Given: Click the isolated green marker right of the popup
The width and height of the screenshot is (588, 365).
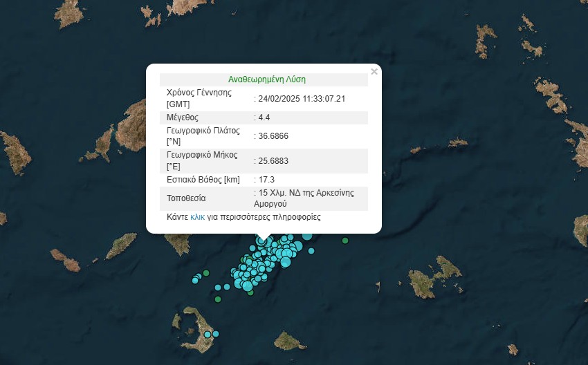Looking at the screenshot, I should pyautogui.click(x=345, y=240).
